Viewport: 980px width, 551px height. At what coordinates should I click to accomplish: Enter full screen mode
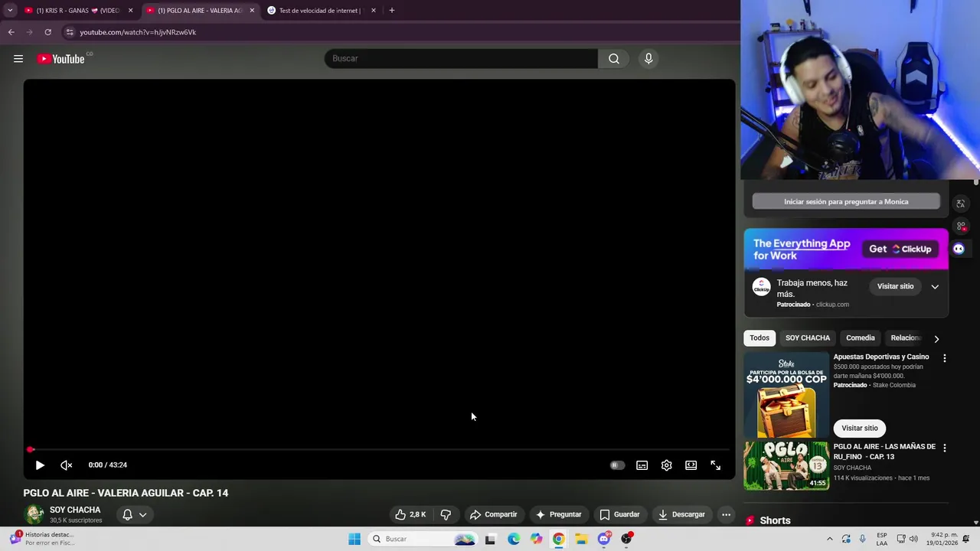(715, 465)
